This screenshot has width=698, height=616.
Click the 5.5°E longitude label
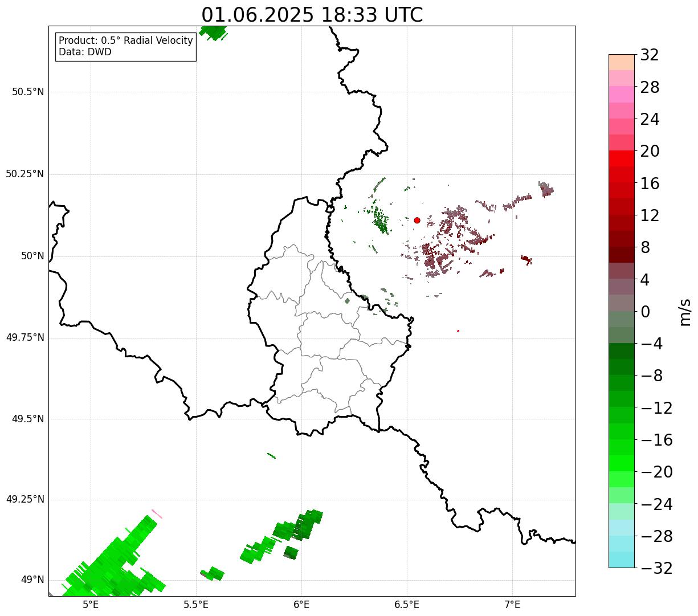196,605
